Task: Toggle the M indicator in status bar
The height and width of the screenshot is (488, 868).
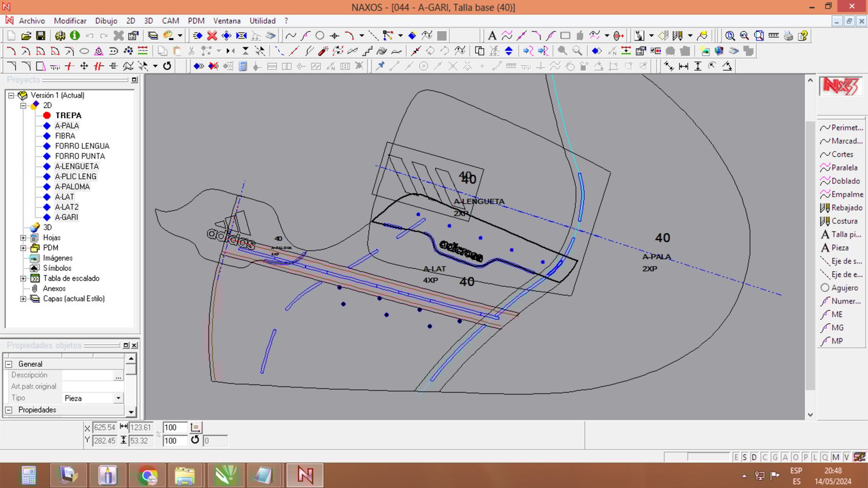Action: (836, 457)
